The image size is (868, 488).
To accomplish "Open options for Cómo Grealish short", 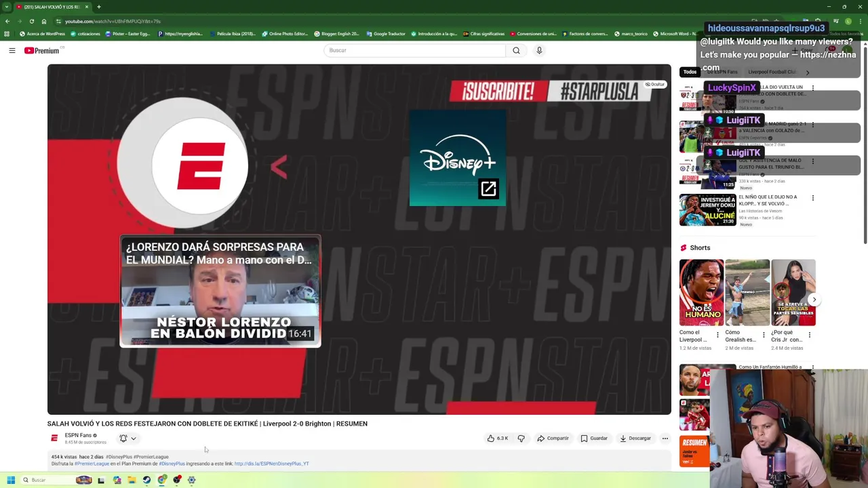I will [x=764, y=335].
